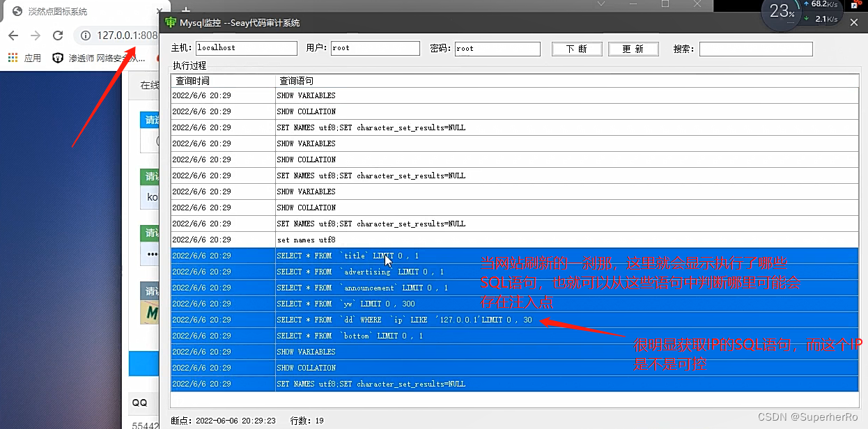868x429 pixels.
Task: Click the 下断 breakpoint button
Action: point(577,49)
